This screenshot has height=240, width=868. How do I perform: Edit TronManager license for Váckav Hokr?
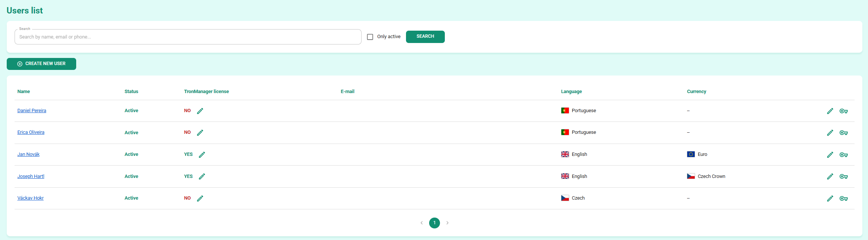pos(200,199)
